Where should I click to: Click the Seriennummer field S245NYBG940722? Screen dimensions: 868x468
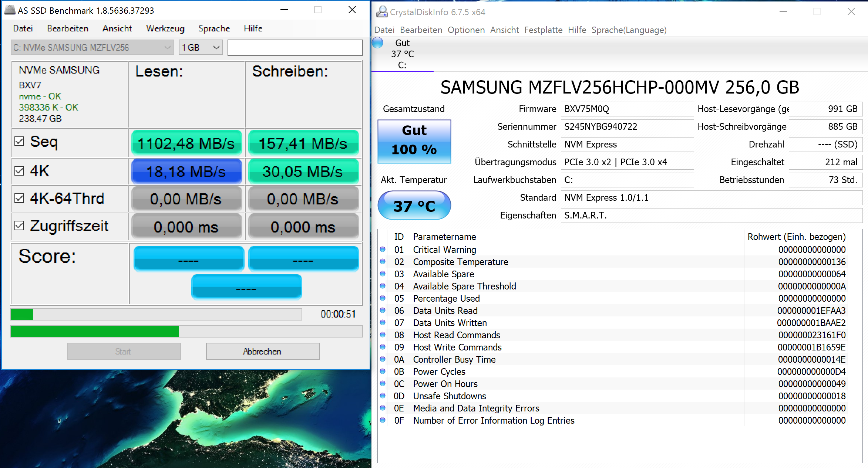click(x=627, y=127)
